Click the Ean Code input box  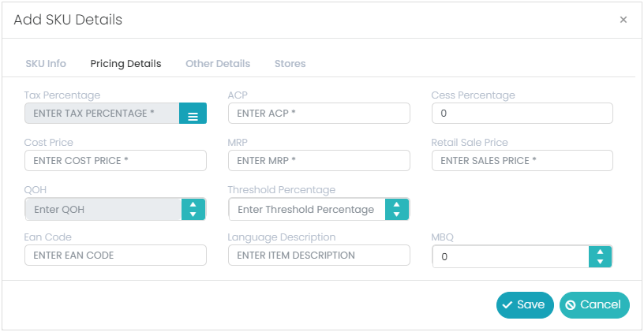[x=115, y=256]
